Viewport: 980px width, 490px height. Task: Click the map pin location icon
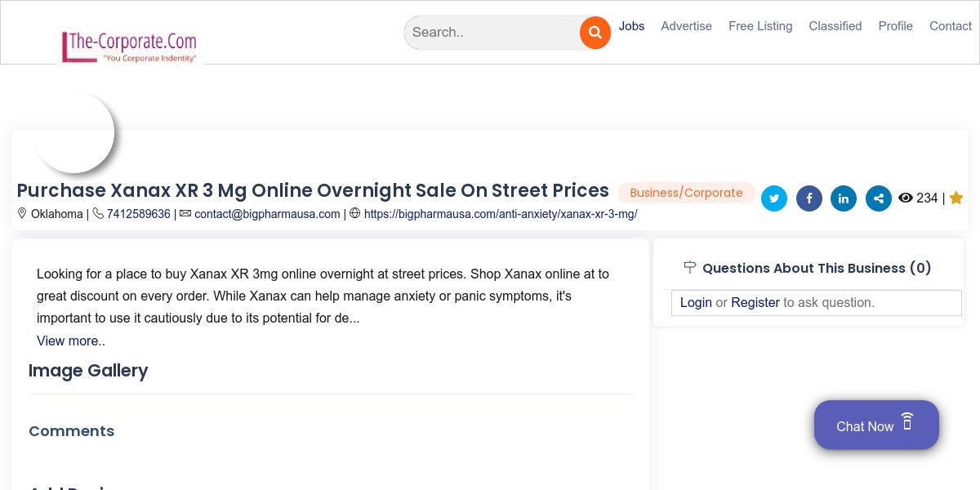tap(23, 213)
